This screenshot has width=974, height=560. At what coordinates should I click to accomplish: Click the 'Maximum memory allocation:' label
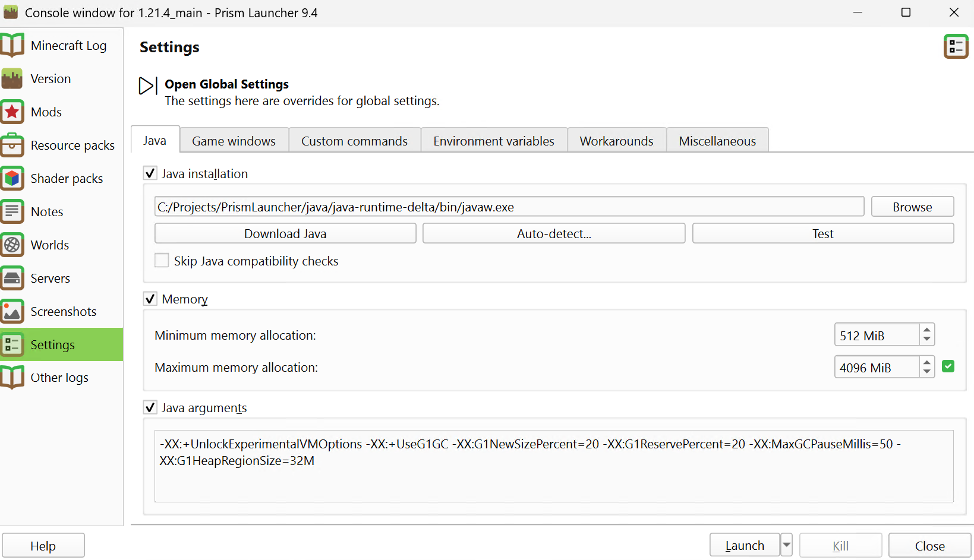coord(237,368)
